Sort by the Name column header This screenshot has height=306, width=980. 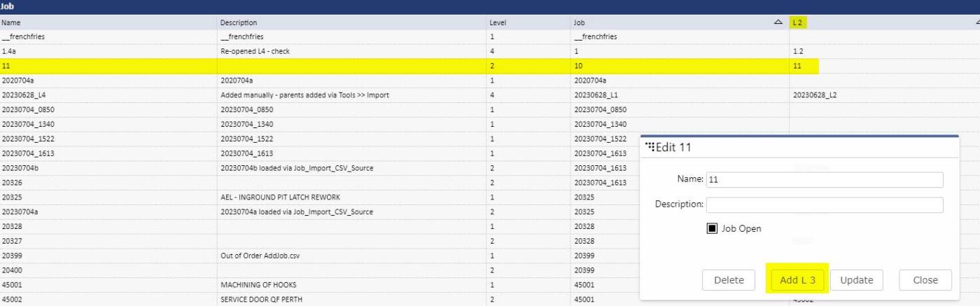pos(11,22)
